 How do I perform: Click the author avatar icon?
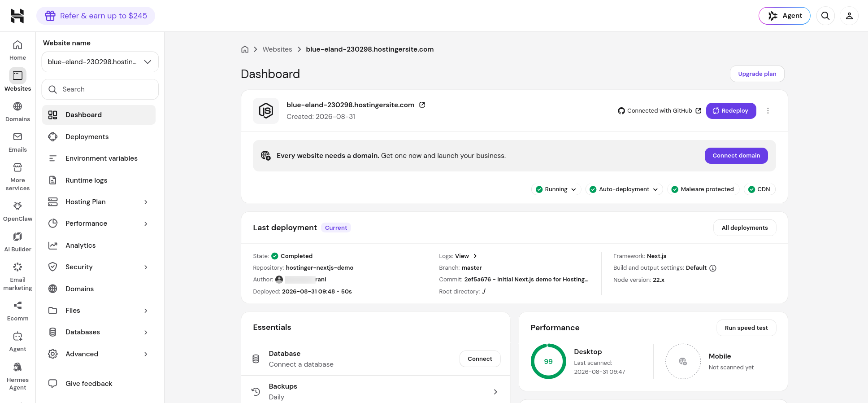279,280
